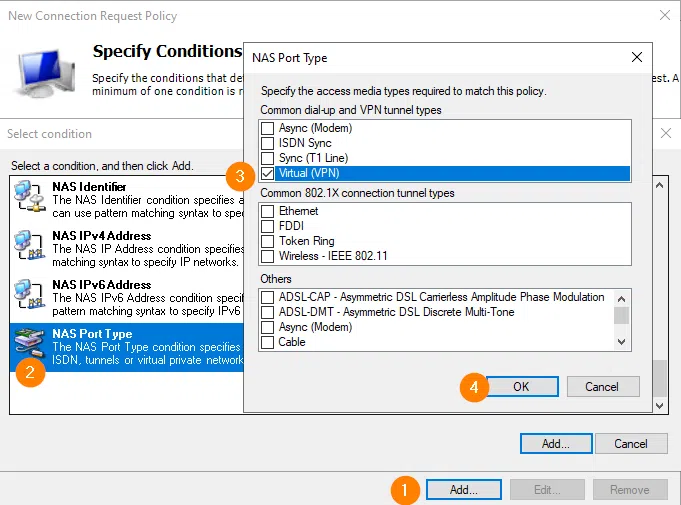Enable Wireless - IEEE 802.11 checkbox
The width and height of the screenshot is (681, 505).
coord(267,256)
